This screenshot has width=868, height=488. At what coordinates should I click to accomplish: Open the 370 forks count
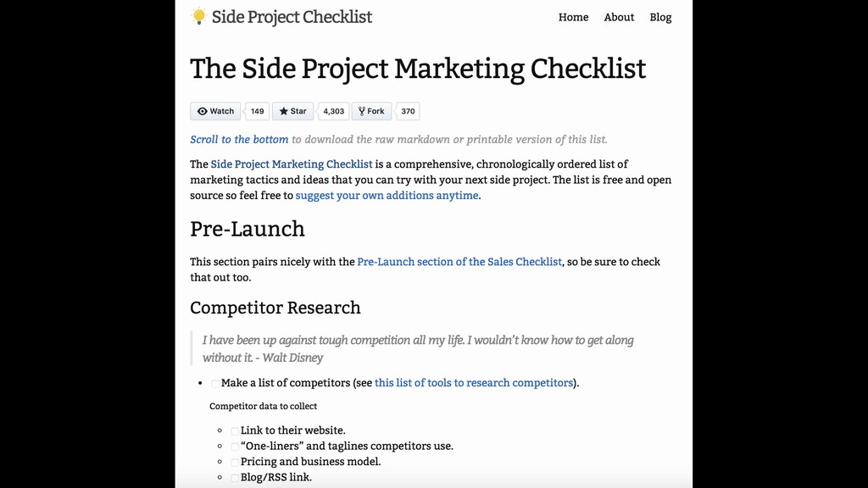(x=408, y=111)
